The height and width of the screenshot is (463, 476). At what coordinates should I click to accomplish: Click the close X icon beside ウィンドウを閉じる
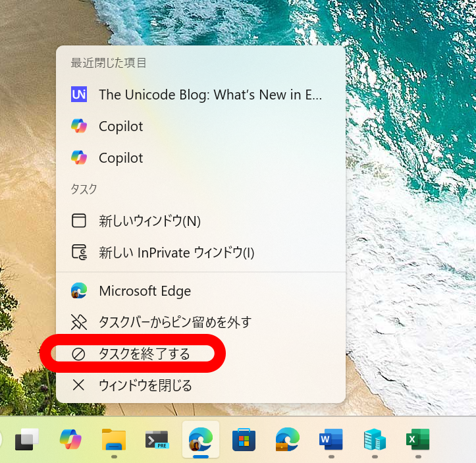tap(78, 385)
